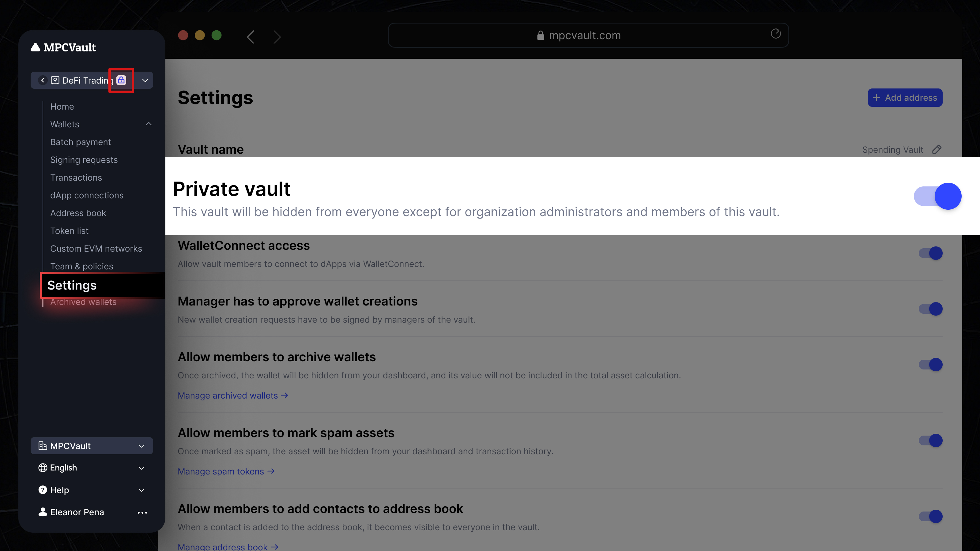The width and height of the screenshot is (980, 551).
Task: Go back with the browser back arrow
Action: pos(250,37)
